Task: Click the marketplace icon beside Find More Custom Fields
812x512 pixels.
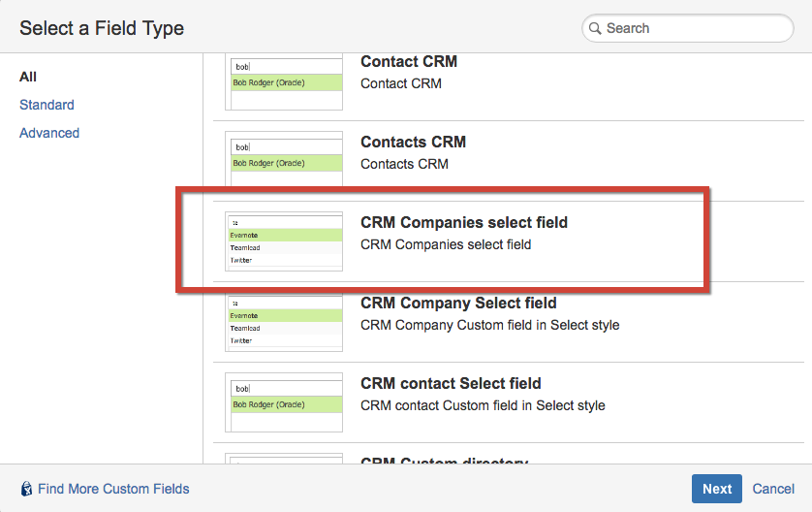Action: [26, 489]
